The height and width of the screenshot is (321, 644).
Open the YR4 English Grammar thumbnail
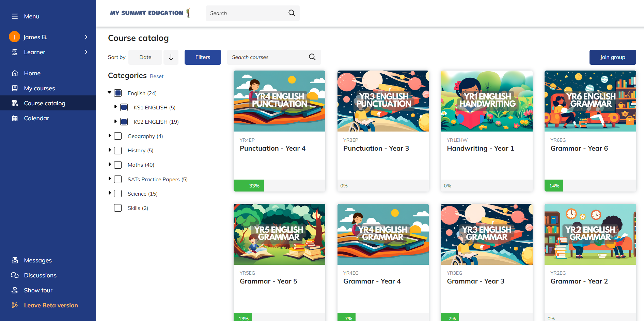click(x=383, y=234)
